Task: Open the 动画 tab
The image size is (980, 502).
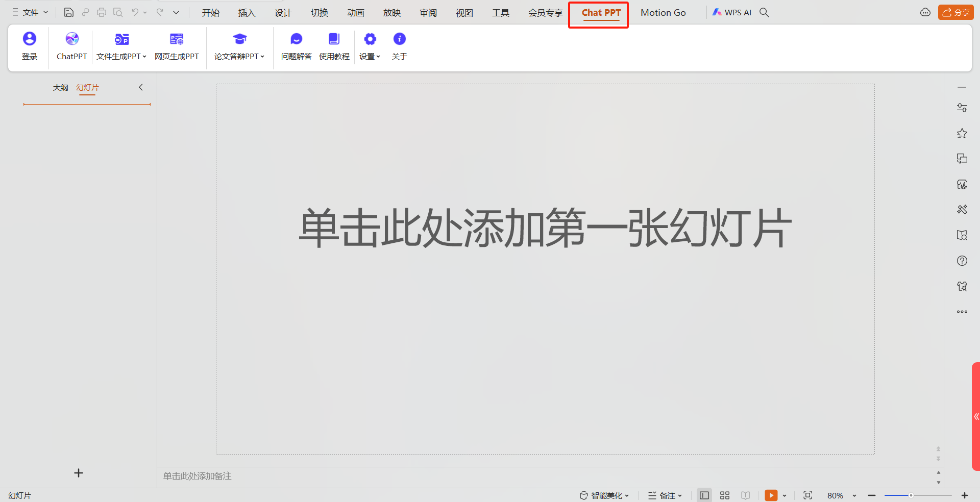Action: (x=356, y=13)
